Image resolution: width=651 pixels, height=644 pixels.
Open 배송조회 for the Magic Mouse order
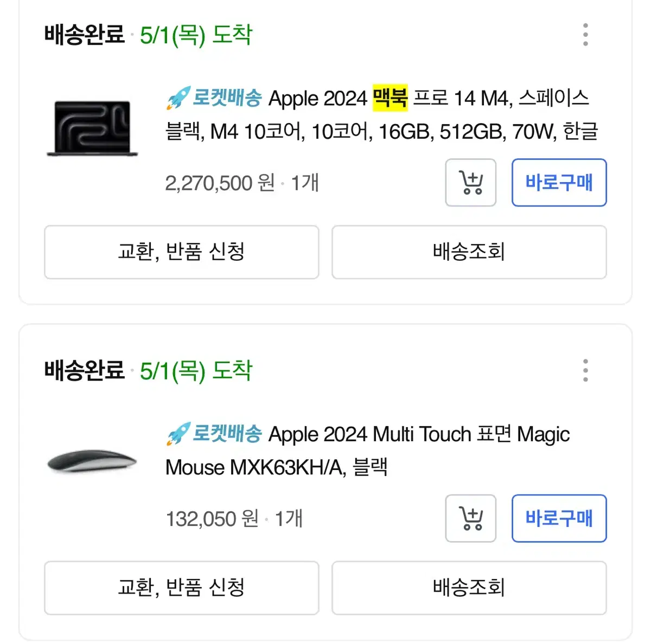[x=469, y=588]
